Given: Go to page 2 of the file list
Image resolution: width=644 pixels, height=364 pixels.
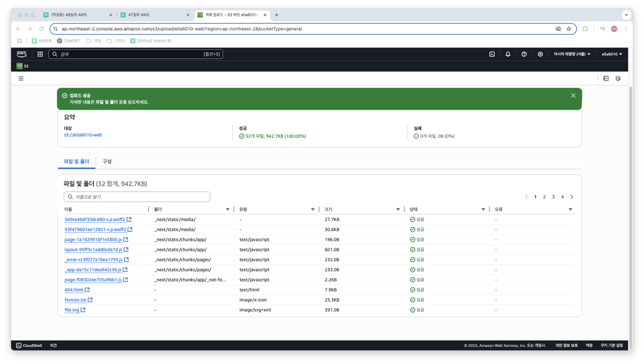Looking at the screenshot, I should tap(544, 197).
